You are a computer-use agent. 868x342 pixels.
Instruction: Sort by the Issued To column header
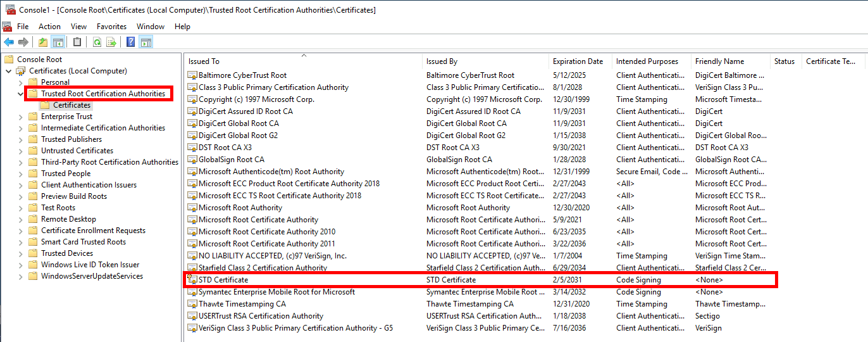click(x=303, y=61)
